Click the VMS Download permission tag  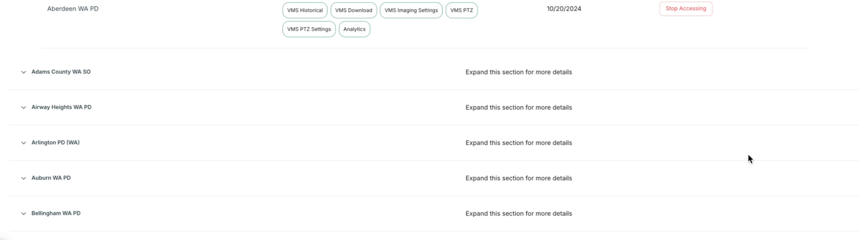(x=354, y=10)
